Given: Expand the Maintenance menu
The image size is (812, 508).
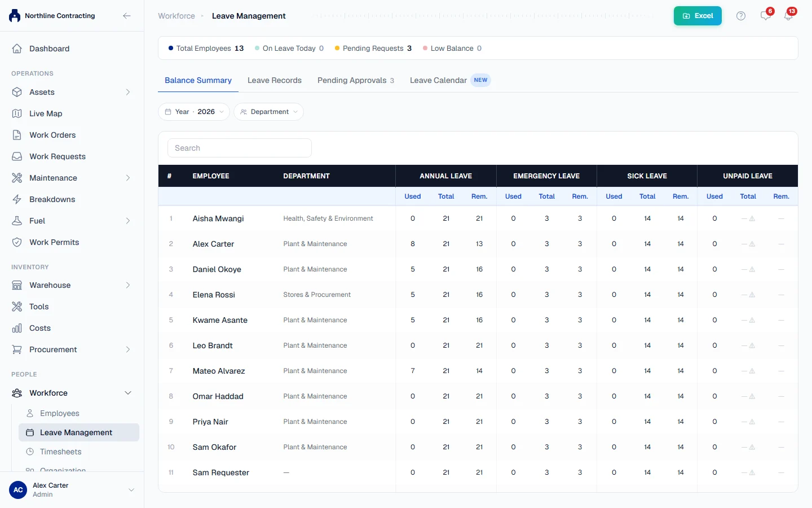Looking at the screenshot, I should coord(72,178).
